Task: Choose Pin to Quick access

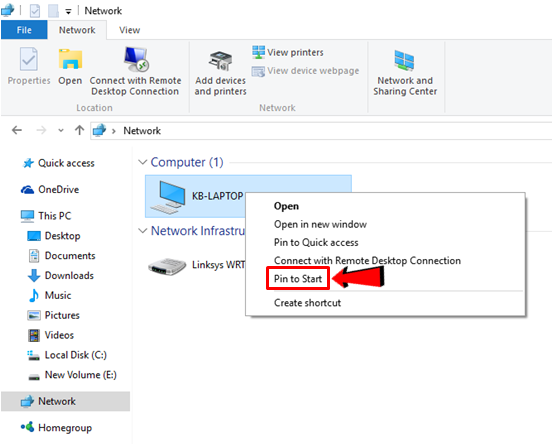Action: tap(316, 242)
